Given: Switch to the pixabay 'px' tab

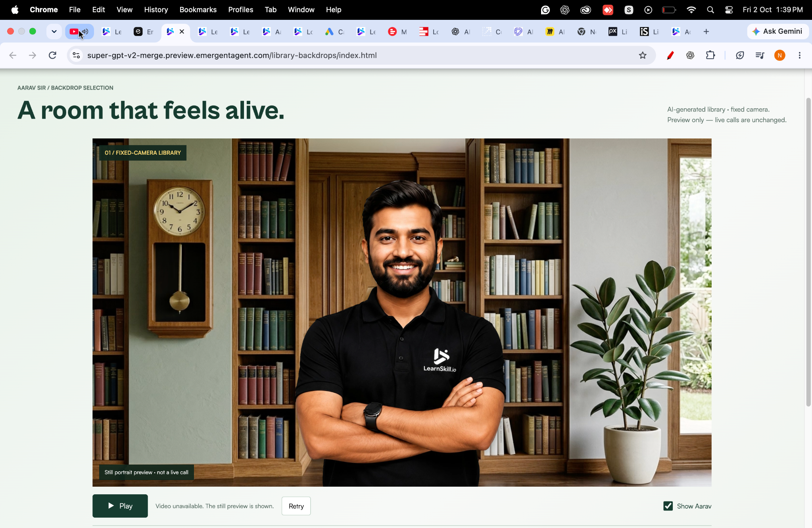Looking at the screenshot, I should [x=617, y=32].
